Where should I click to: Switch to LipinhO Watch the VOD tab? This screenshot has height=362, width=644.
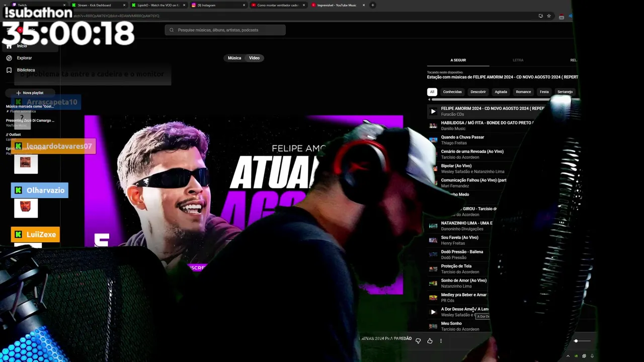tap(158, 5)
